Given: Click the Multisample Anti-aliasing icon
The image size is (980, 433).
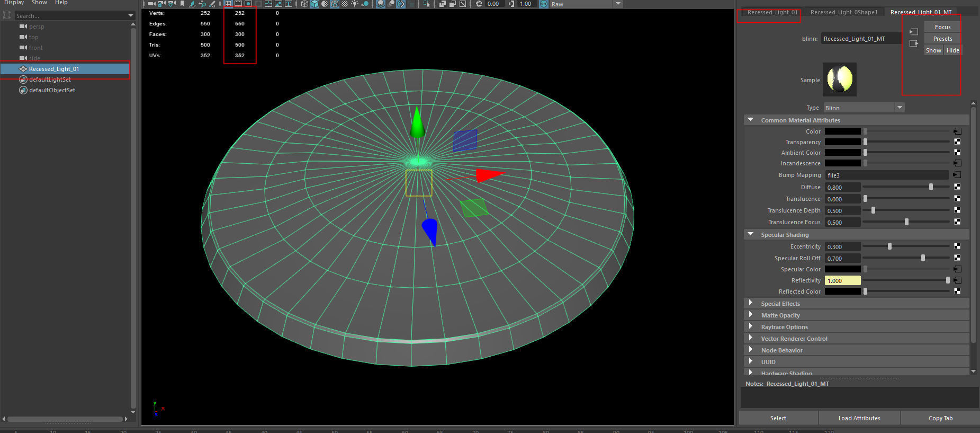Looking at the screenshot, I should 401,4.
